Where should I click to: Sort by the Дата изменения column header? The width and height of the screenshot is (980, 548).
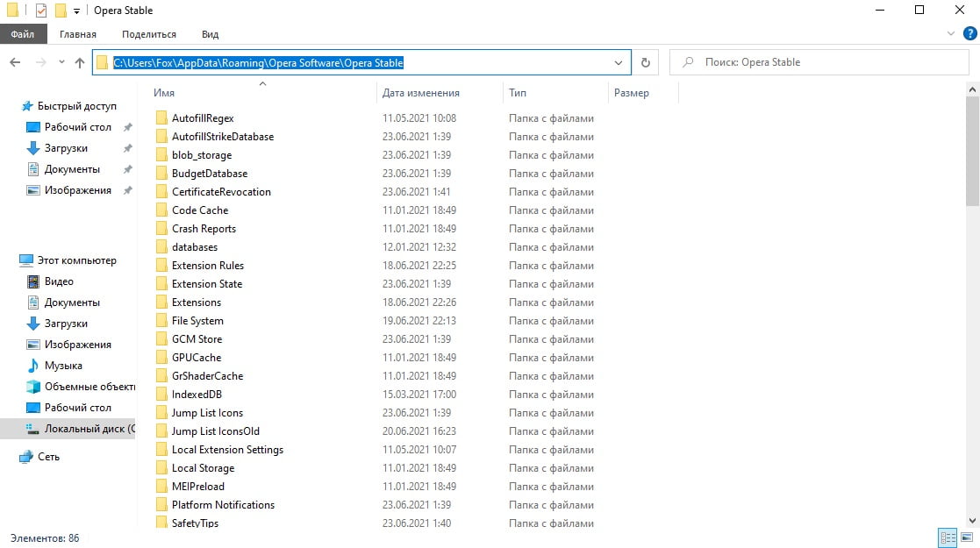point(420,92)
